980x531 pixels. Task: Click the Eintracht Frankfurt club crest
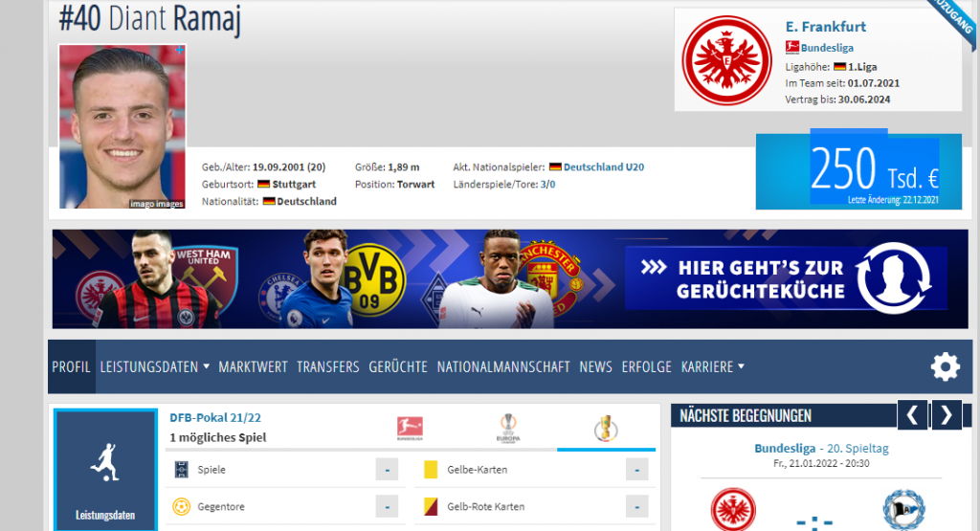coord(727,60)
